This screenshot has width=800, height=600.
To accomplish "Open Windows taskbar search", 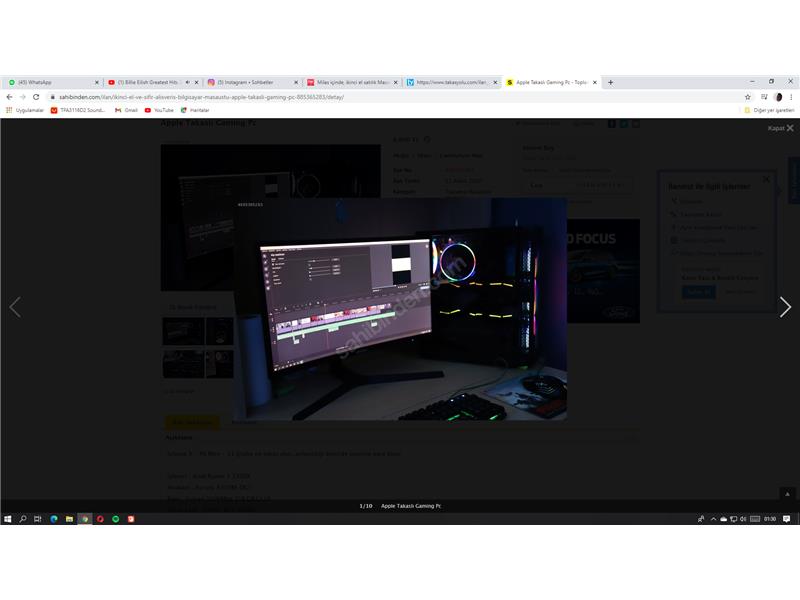I will [x=23, y=519].
